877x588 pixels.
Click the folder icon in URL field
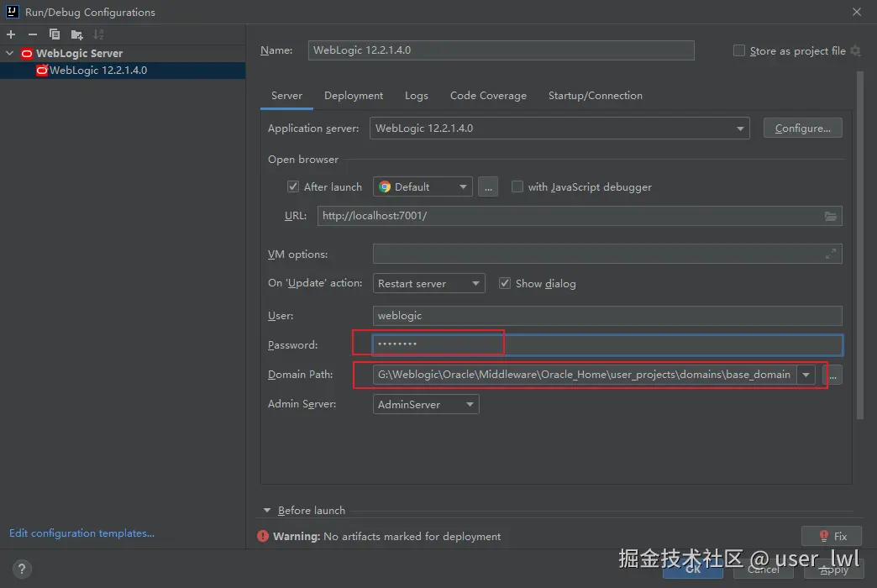click(x=830, y=216)
